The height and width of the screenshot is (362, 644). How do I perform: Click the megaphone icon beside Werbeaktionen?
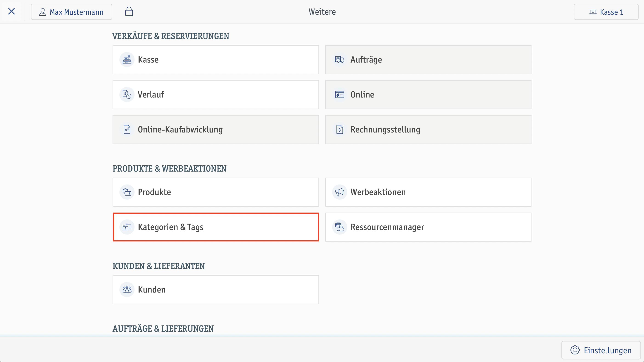pyautogui.click(x=339, y=192)
